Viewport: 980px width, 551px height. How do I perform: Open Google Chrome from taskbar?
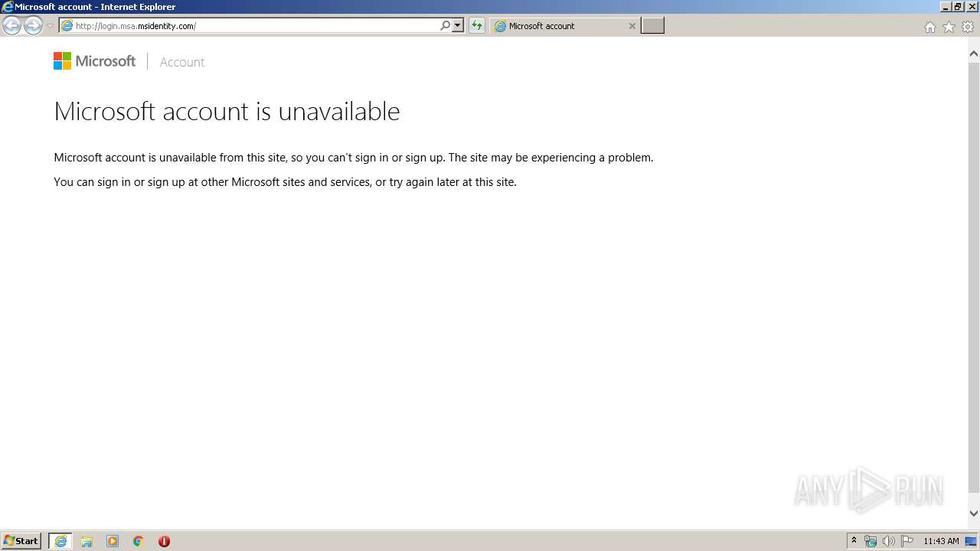tap(139, 541)
